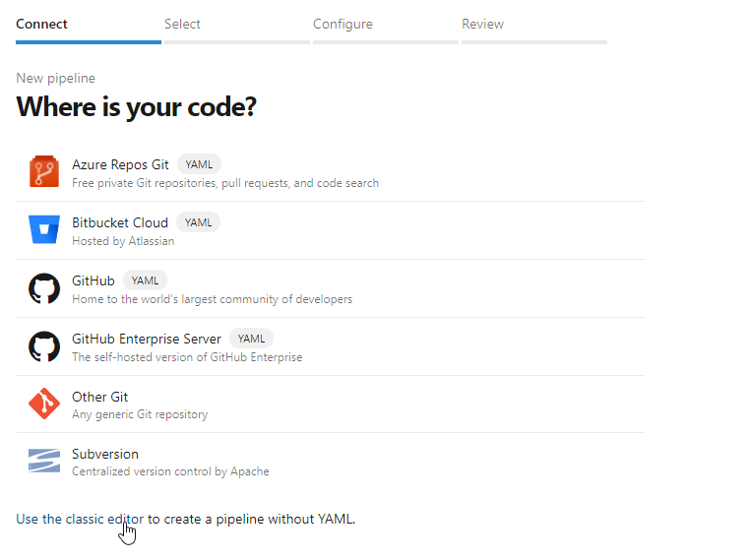This screenshot has height=560, width=749.
Task: Click the Bitbucket Cloud bucket icon
Action: coord(44,229)
